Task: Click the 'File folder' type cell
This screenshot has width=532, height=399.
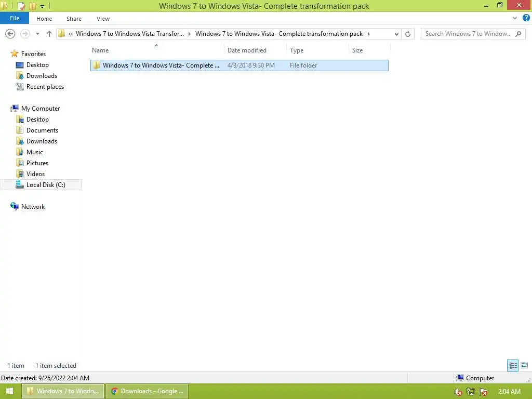Action: (x=303, y=65)
